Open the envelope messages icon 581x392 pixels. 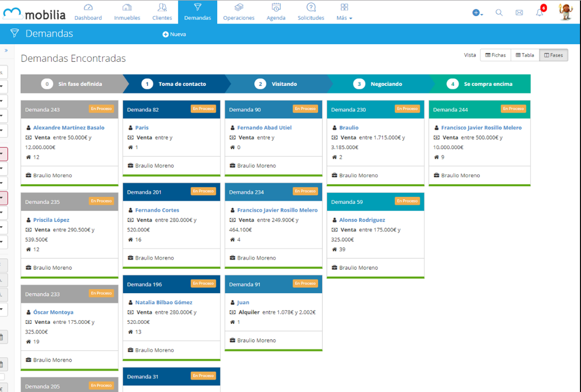click(x=519, y=12)
